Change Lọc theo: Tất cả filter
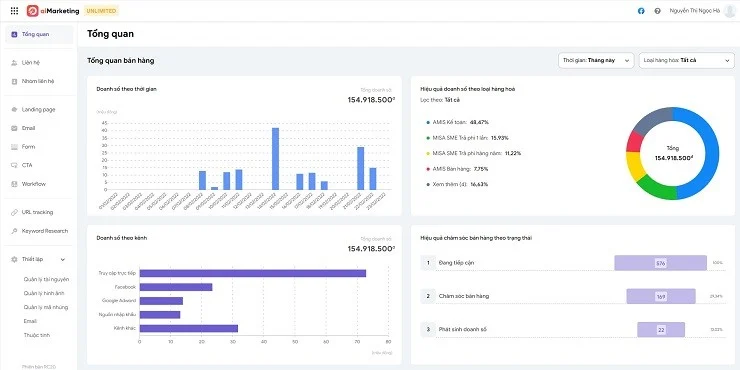The width and height of the screenshot is (740, 370). (x=440, y=100)
